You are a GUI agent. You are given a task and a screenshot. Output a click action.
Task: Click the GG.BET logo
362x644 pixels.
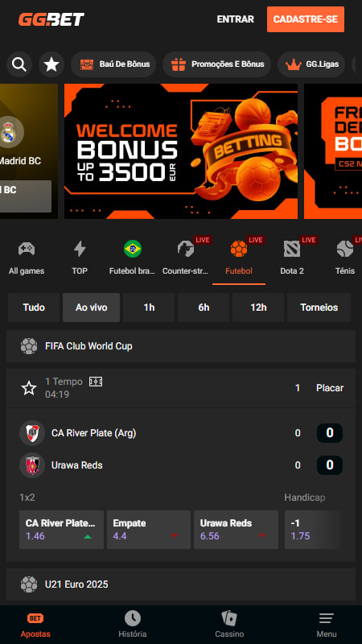51,19
